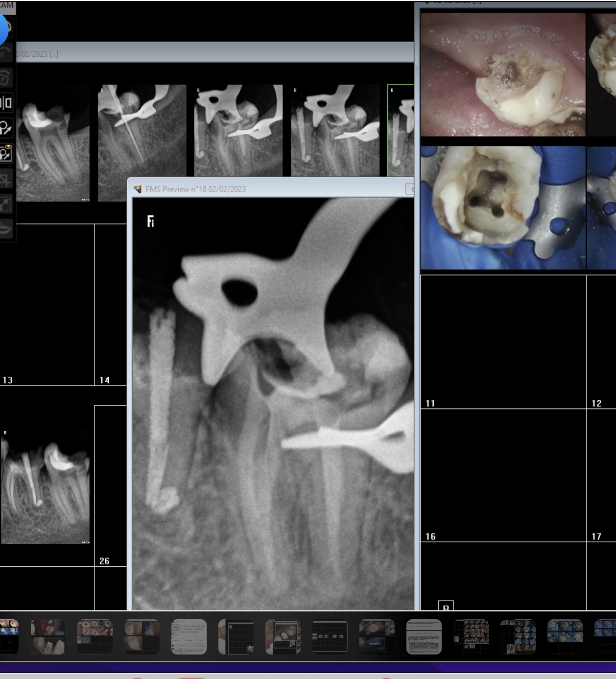
Task: Open the rubber dam photo showing canal orifices
Action: (503, 208)
